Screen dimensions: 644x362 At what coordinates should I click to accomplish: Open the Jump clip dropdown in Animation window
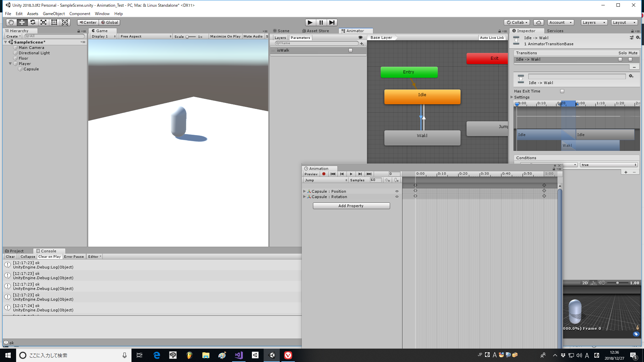tap(325, 180)
